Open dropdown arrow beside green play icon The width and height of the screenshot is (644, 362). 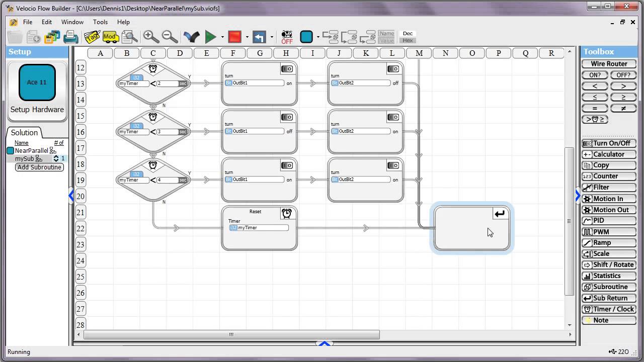pos(222,37)
